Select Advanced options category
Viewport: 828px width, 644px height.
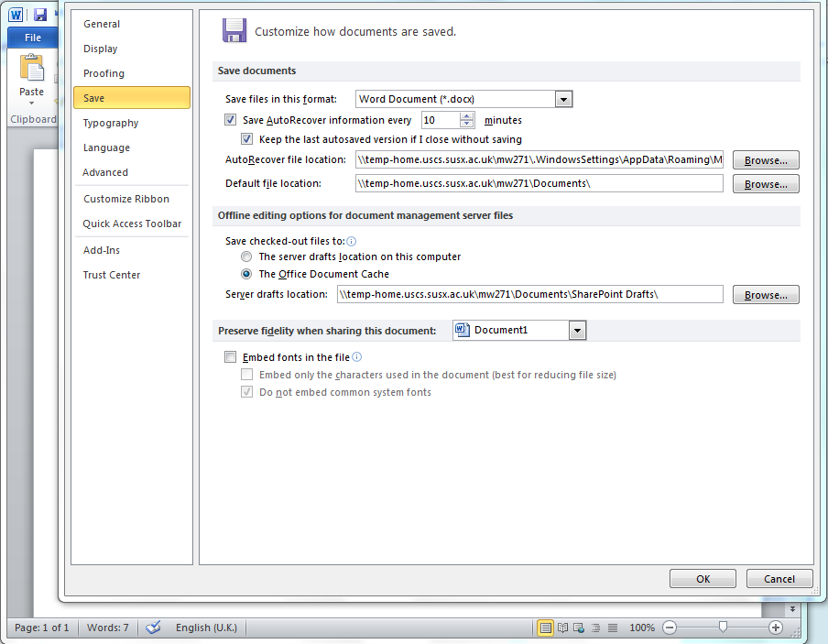point(132,172)
